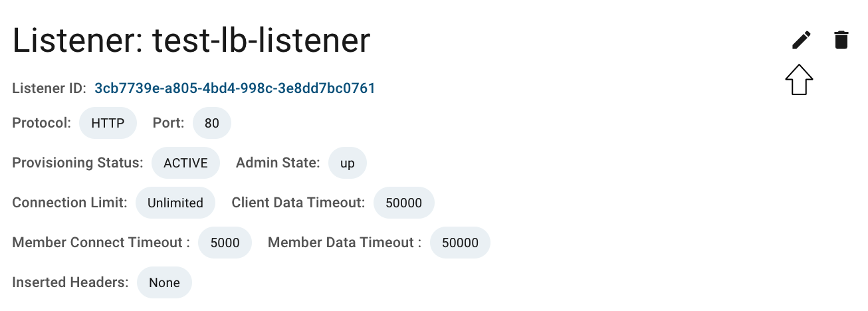Screen dimensions: 868x311
Task: Select the Member Connect Timeout 5000 chip
Action: pyautogui.click(x=225, y=243)
